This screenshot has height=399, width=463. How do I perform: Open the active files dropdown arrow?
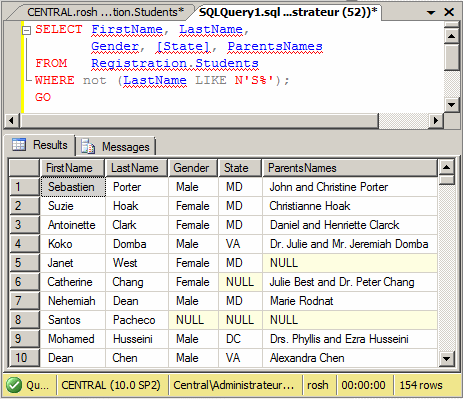coord(431,13)
